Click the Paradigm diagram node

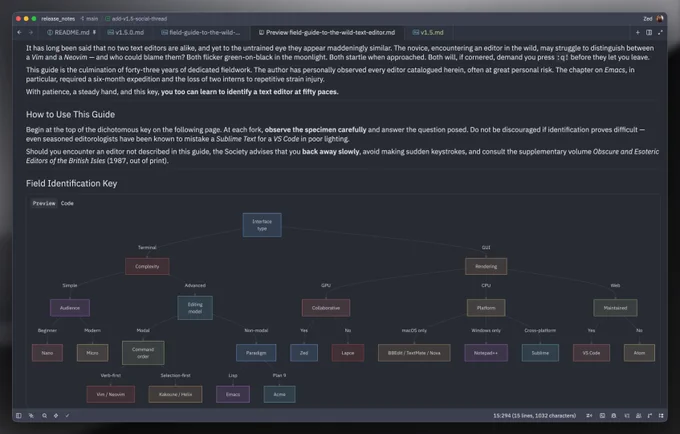coord(256,353)
